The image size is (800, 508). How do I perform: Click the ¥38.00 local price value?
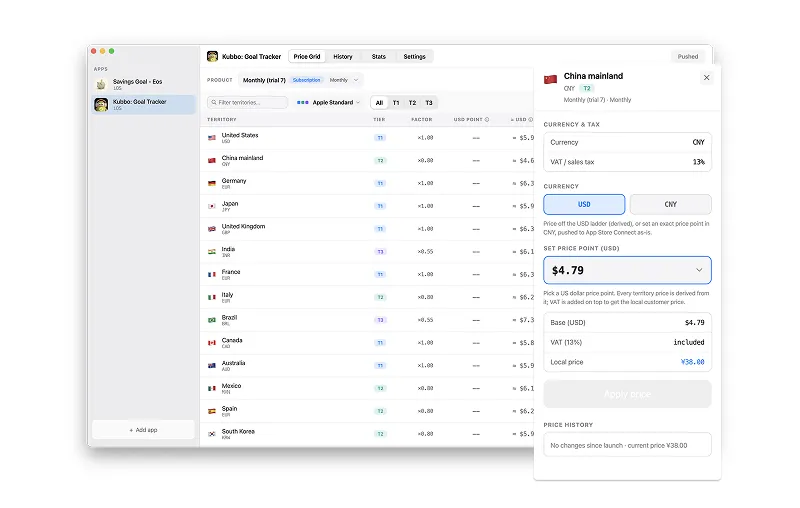click(x=692, y=362)
